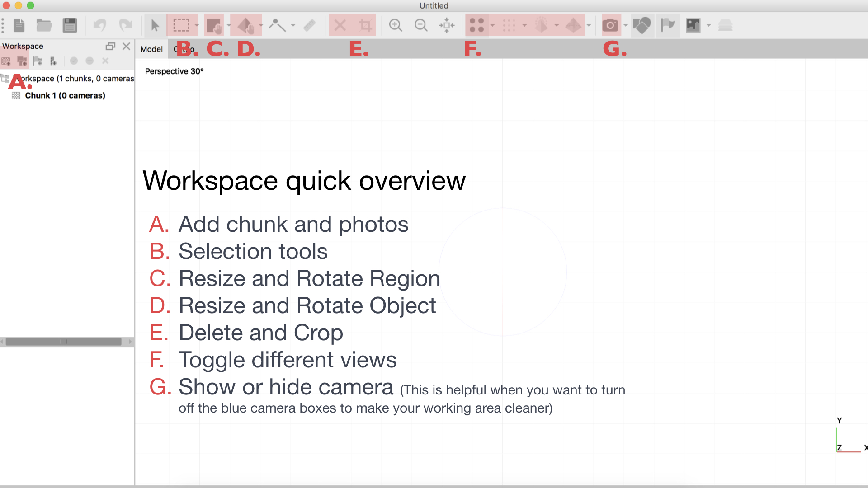Click the Add Photos icon in Workspace

pos(22,61)
